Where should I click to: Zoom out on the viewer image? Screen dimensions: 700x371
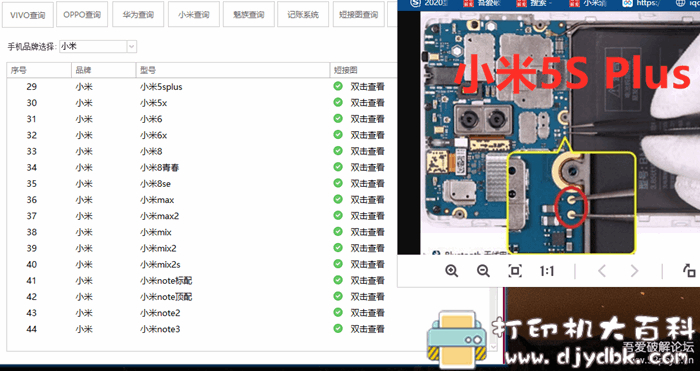click(x=483, y=271)
